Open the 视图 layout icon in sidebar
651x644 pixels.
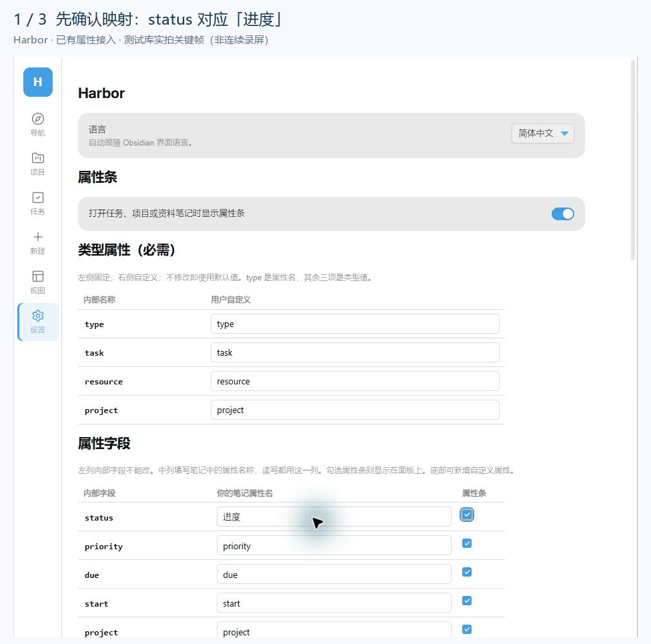(x=38, y=276)
